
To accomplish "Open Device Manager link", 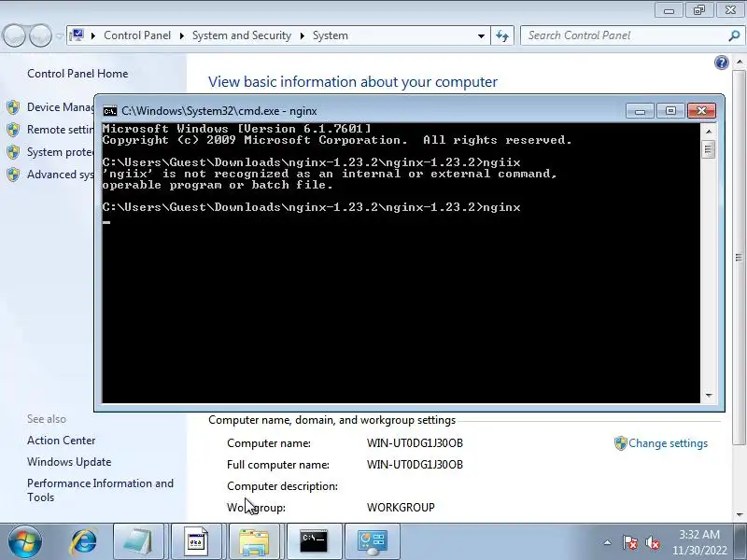I will tap(60, 107).
